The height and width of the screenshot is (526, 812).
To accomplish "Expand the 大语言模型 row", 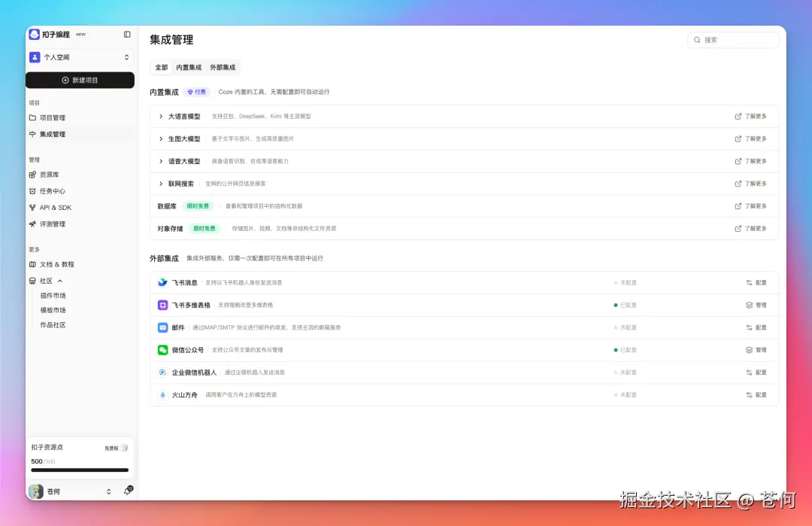I will (x=160, y=116).
